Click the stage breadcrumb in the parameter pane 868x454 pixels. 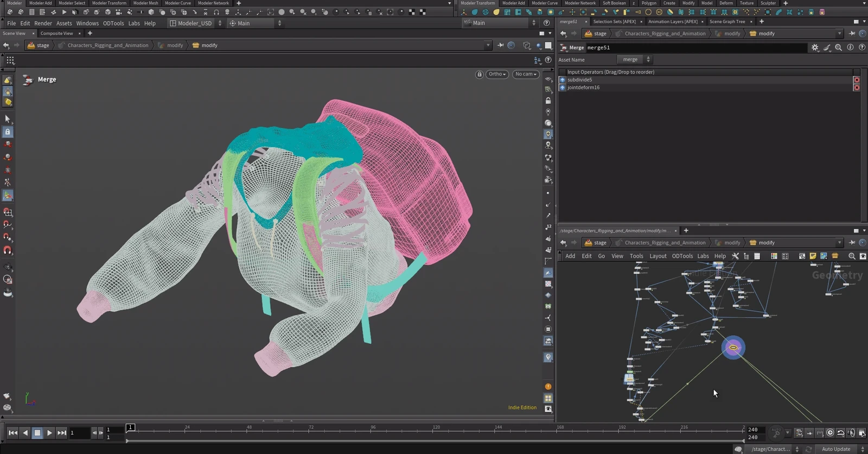596,34
